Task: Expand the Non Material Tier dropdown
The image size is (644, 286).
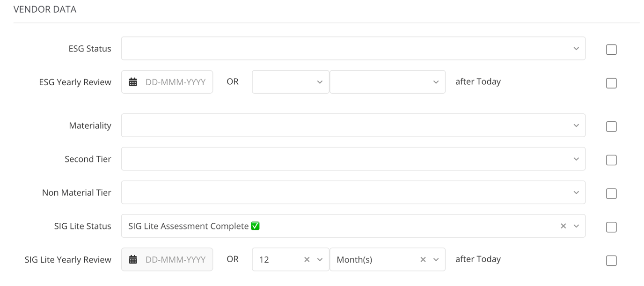Action: click(x=576, y=192)
